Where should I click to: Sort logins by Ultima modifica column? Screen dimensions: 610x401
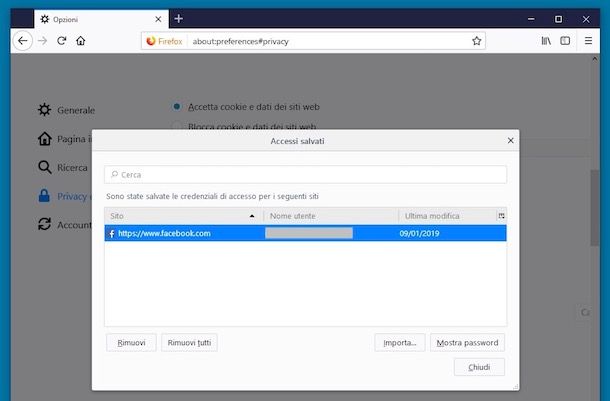coord(447,216)
